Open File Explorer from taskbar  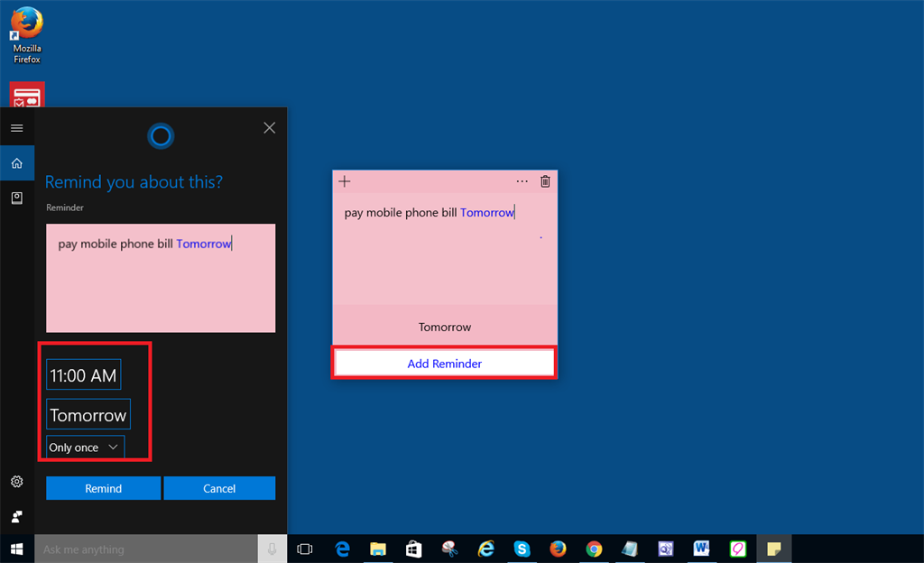378,549
